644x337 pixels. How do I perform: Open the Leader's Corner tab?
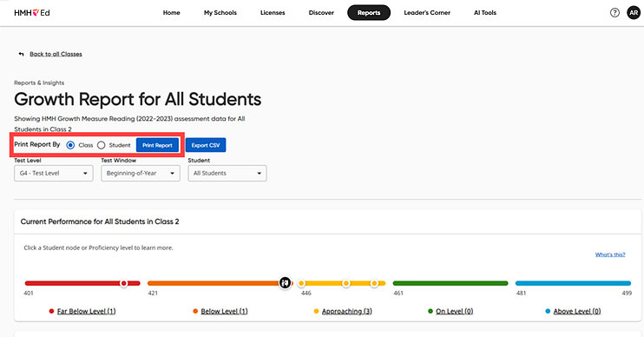(x=427, y=13)
